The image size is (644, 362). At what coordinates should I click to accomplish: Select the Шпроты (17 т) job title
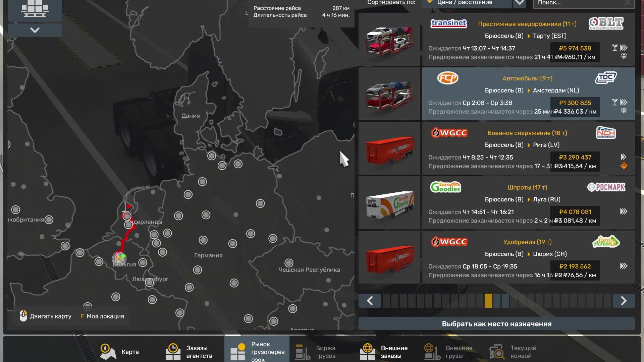click(527, 187)
